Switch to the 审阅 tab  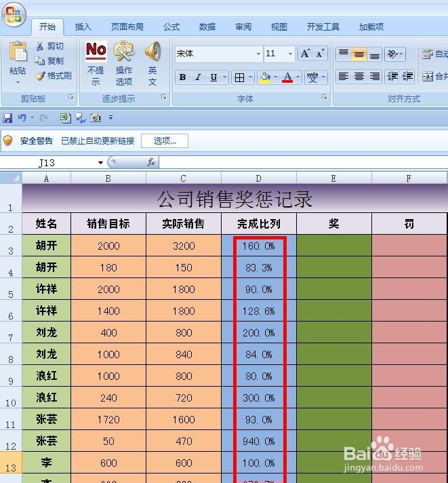click(x=243, y=27)
